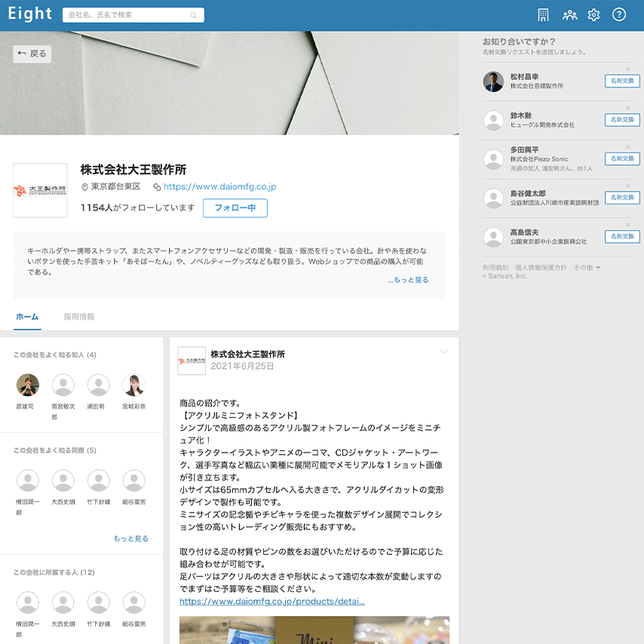The height and width of the screenshot is (644, 644).
Task: Expand the その他 footer dropdown
Action: 587,268
